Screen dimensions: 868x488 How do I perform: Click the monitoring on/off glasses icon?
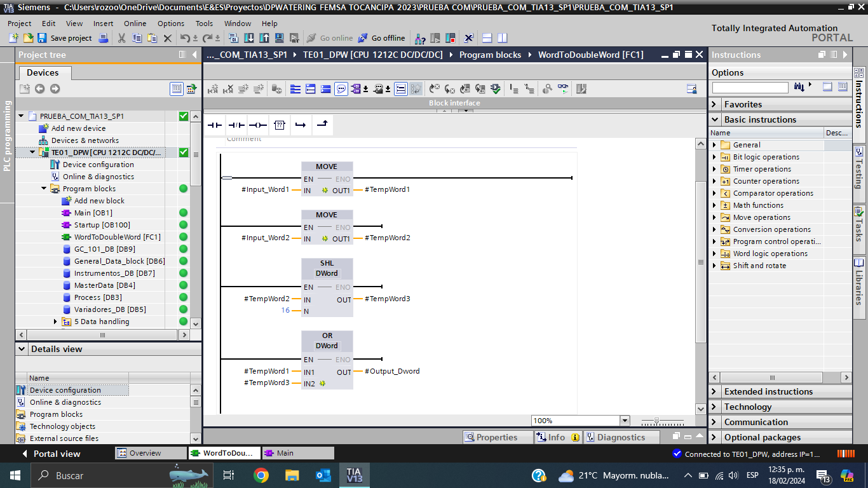(x=563, y=89)
